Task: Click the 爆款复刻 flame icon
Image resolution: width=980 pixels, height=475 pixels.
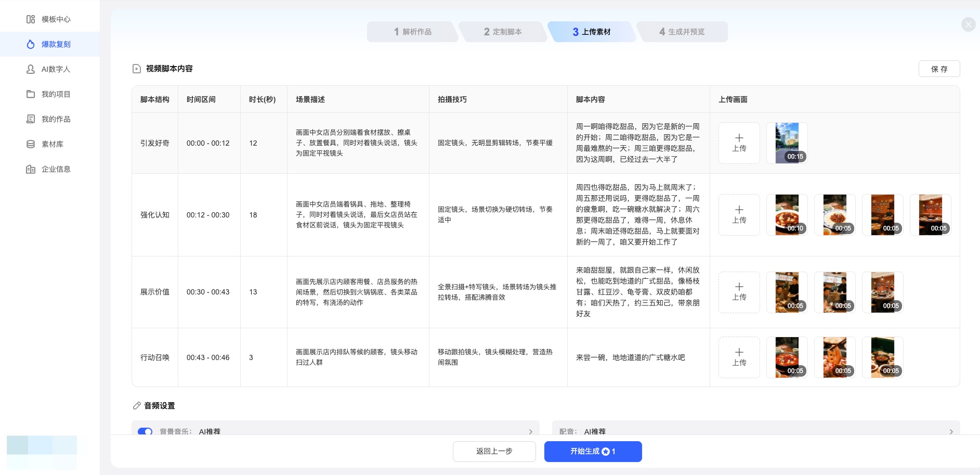Action: 31,44
